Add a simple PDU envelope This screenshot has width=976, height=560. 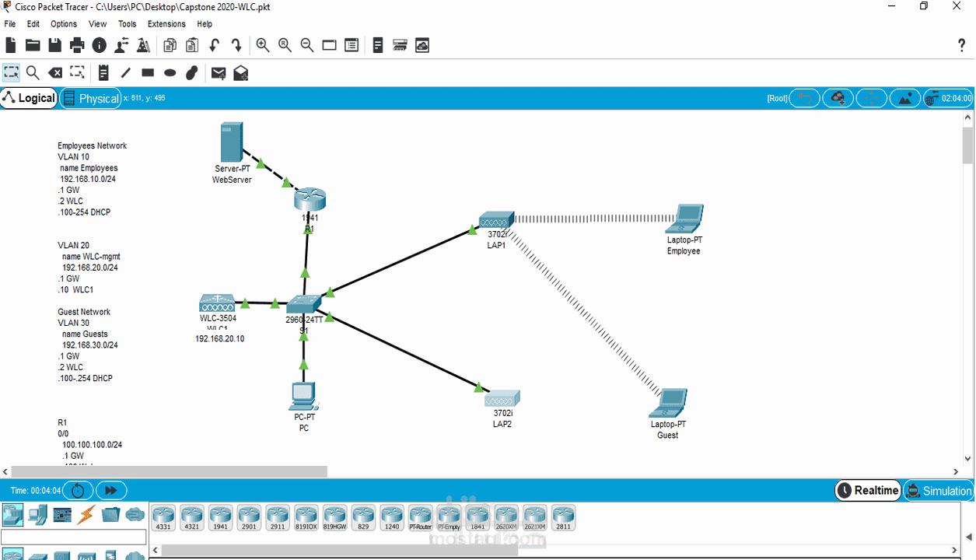(x=219, y=72)
